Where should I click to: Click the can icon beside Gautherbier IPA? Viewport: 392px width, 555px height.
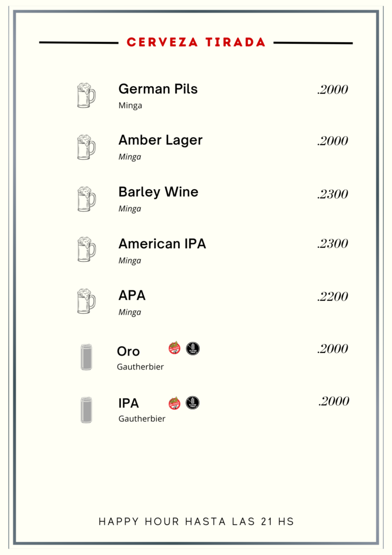[86, 410]
